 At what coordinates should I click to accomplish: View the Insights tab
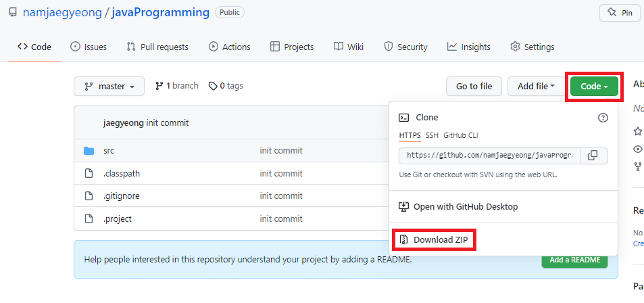(x=468, y=47)
